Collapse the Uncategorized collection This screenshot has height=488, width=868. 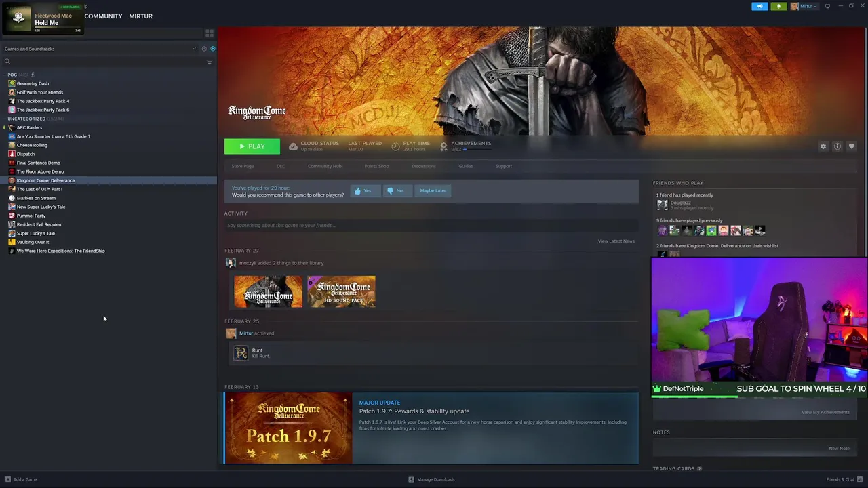tap(5, 119)
